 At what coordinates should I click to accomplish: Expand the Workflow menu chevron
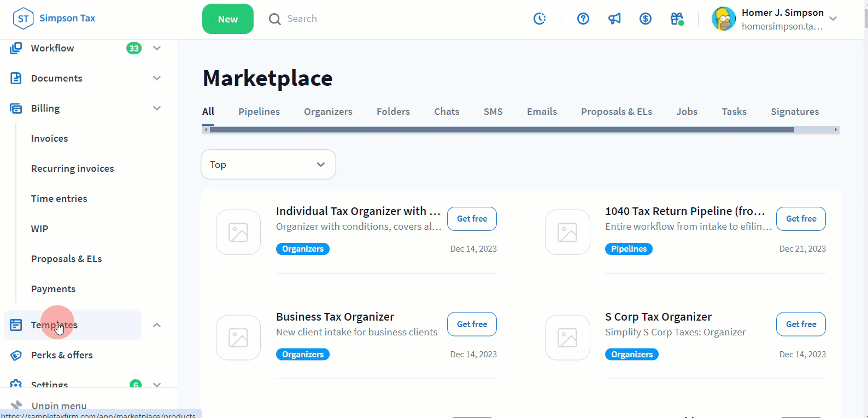click(x=157, y=48)
